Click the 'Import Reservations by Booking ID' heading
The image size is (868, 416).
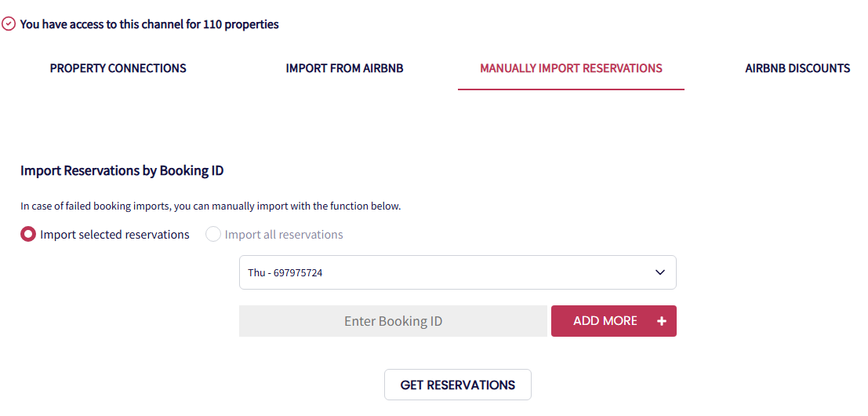coord(124,170)
